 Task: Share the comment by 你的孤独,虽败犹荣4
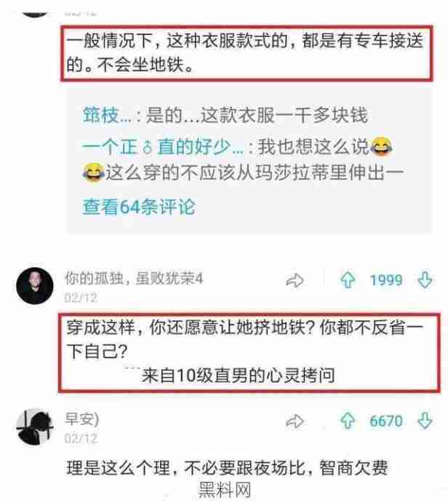[295, 280]
